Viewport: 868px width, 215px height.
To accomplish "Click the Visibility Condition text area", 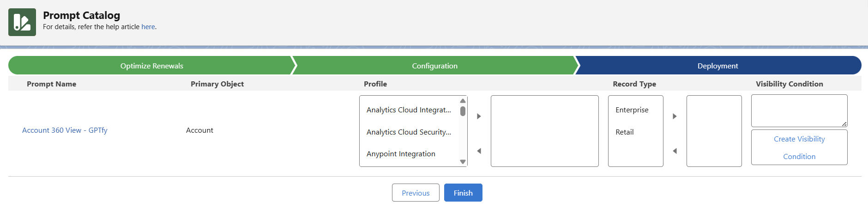I will tap(799, 111).
